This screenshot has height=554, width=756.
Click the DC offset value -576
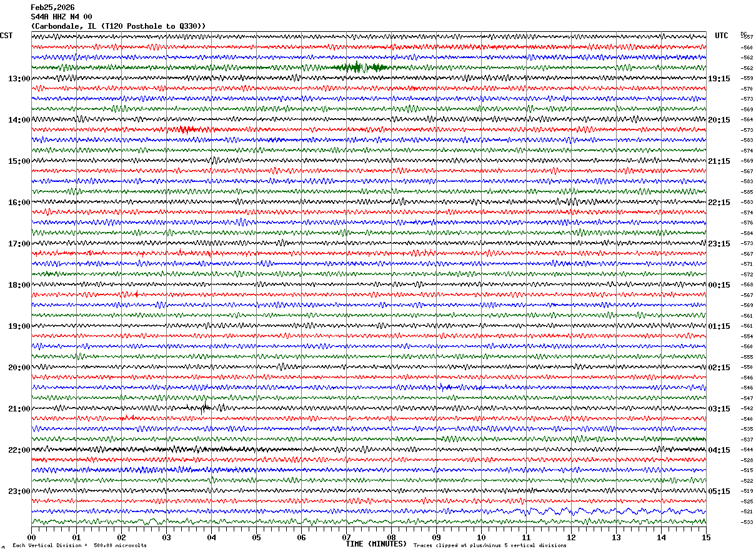tap(747, 223)
